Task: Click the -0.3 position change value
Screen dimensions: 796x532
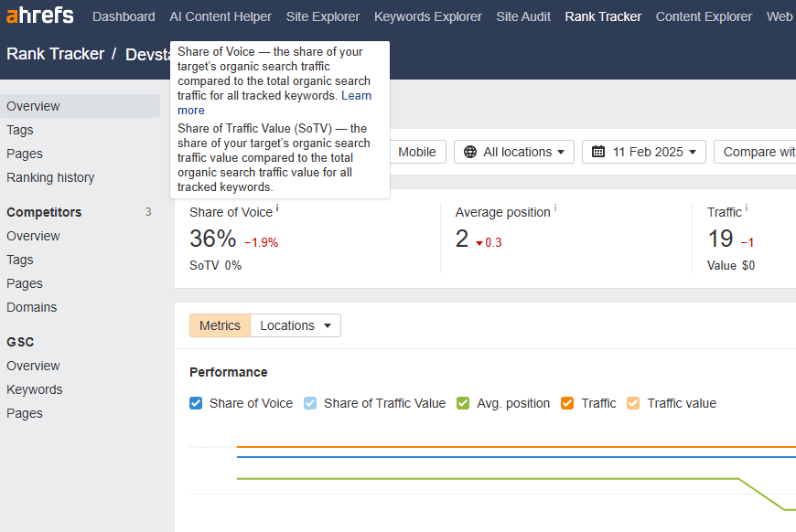Action: pyautogui.click(x=489, y=242)
